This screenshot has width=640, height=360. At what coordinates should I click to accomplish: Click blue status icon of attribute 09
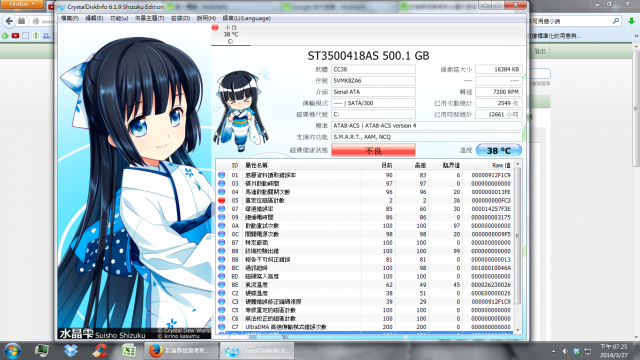(222, 217)
